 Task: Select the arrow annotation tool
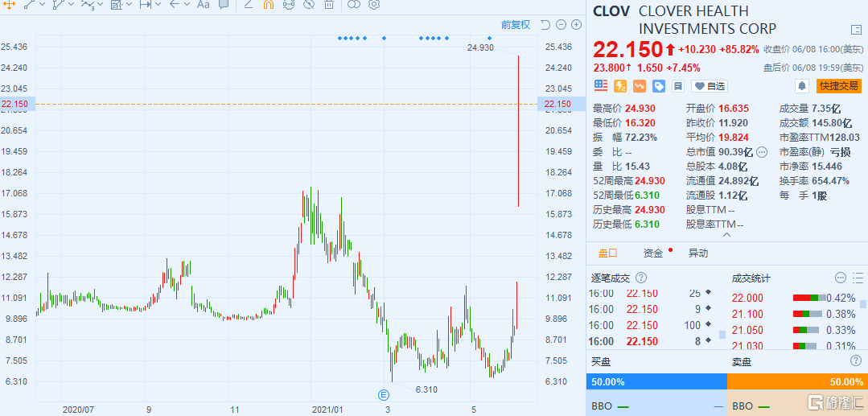coord(175,5)
